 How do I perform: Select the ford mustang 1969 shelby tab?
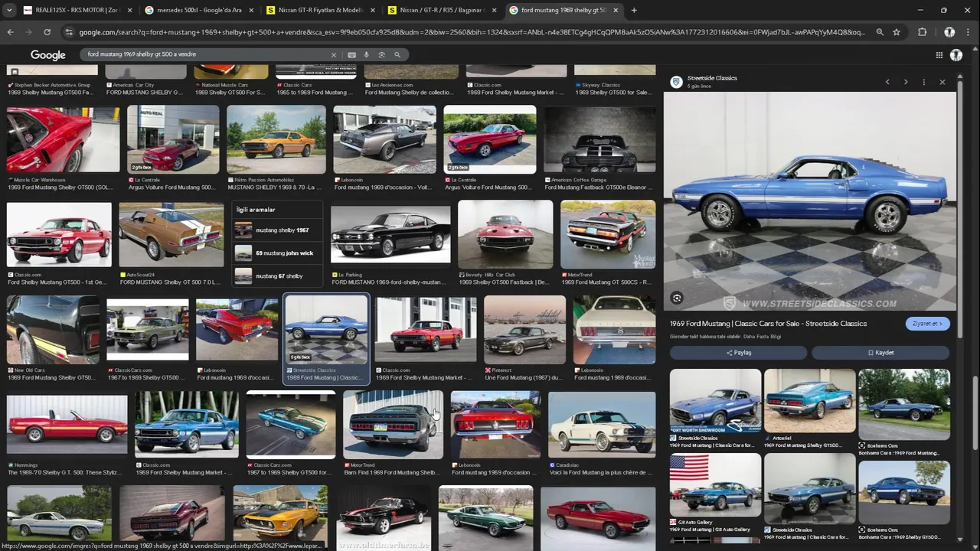[x=563, y=10]
